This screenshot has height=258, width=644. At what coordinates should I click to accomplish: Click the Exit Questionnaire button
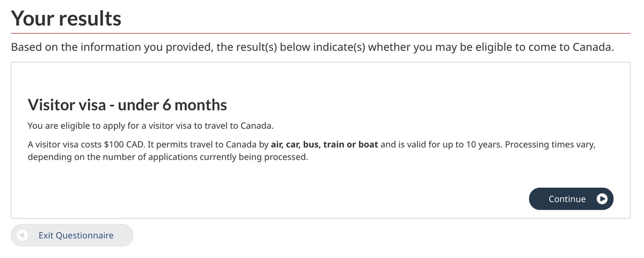72,235
